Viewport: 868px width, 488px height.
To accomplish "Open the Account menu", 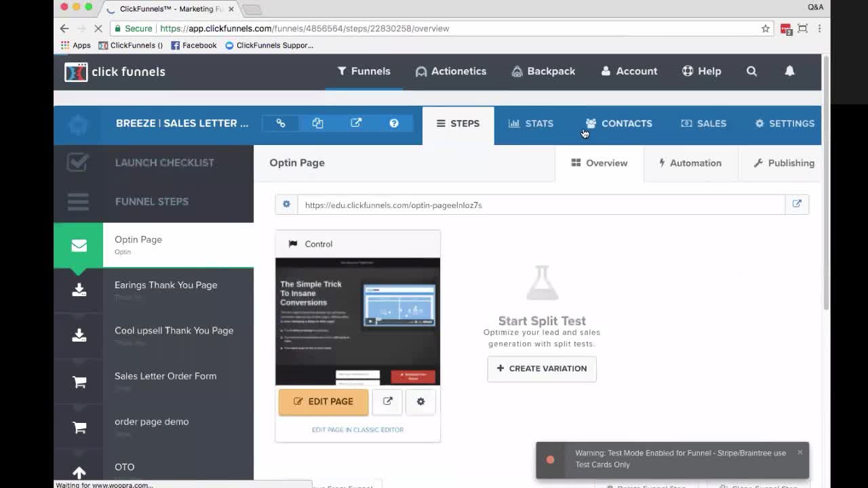I will click(629, 71).
